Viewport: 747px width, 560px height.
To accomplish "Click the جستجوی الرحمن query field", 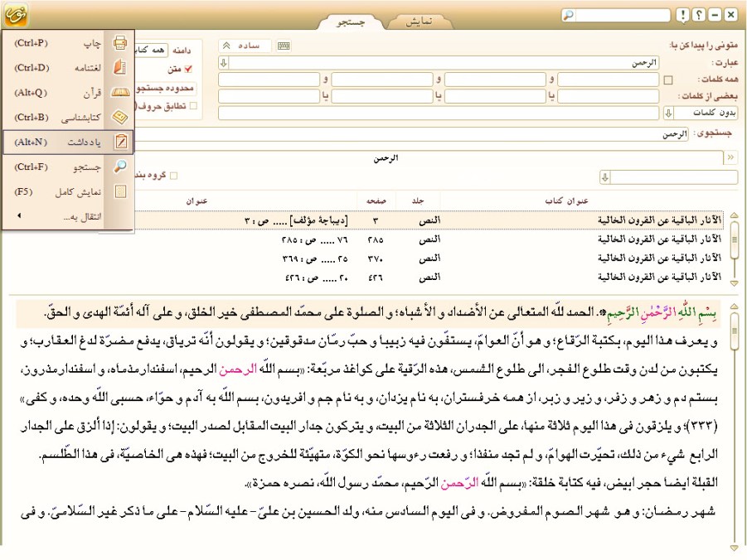I will 410,135.
